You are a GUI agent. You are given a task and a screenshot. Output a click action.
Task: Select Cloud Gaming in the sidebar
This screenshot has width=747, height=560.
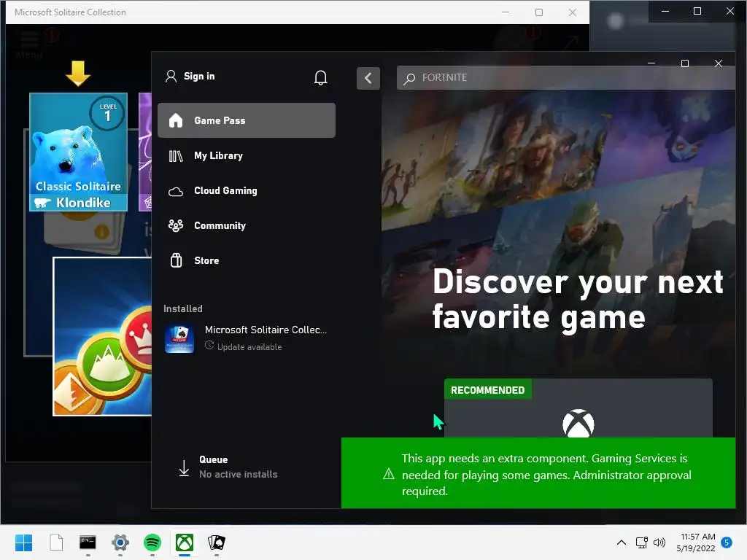247,190
